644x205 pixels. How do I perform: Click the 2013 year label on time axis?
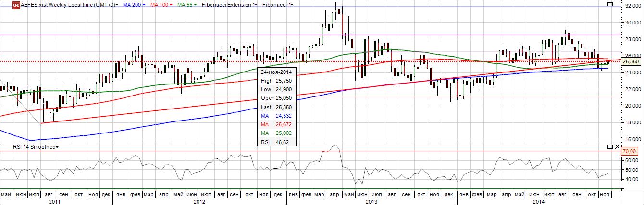coord(372,202)
